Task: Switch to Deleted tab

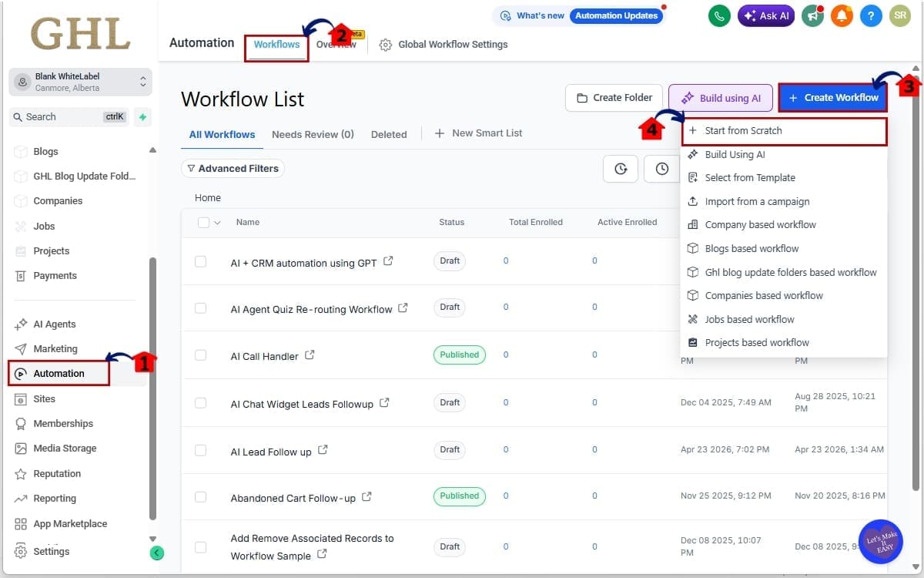Action: tap(389, 134)
